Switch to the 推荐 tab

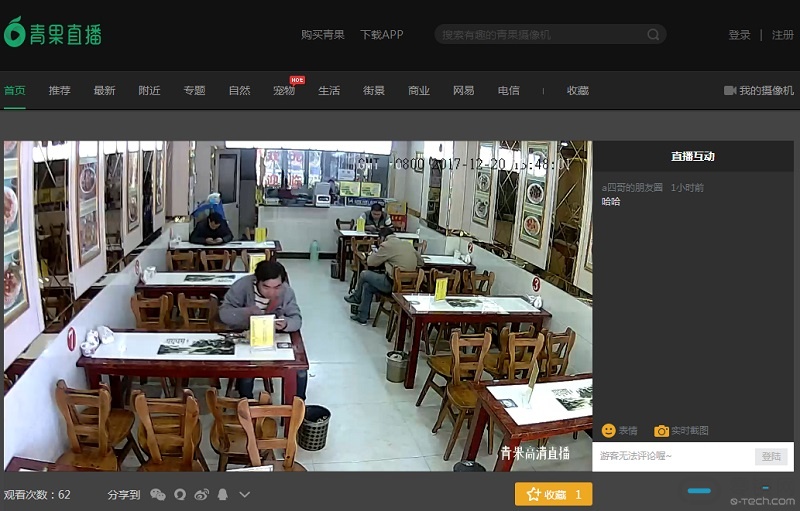[60, 91]
